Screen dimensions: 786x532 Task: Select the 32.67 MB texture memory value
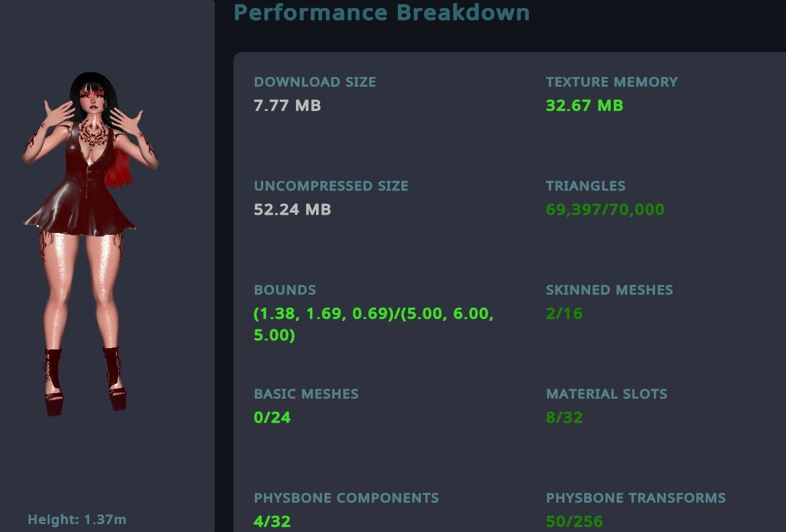tap(585, 106)
